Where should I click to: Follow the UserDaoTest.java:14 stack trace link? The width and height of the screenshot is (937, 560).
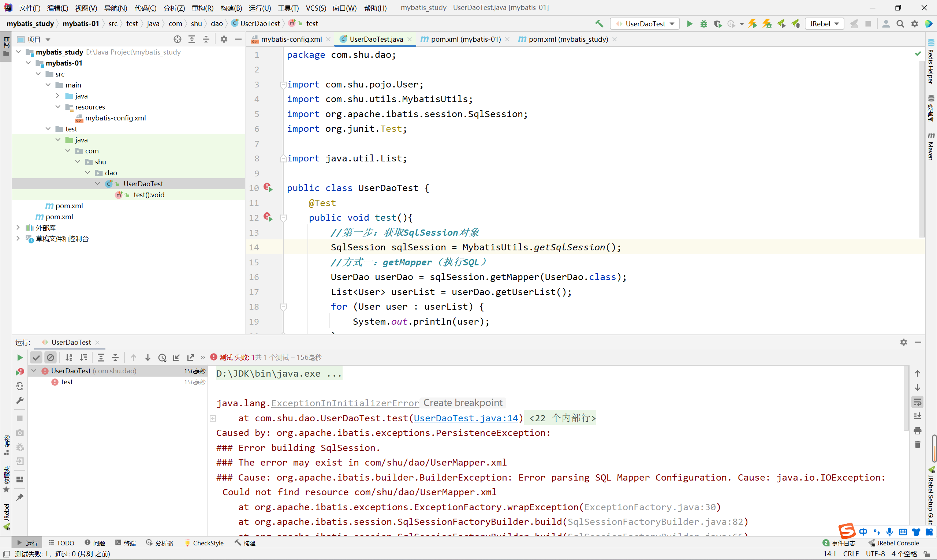[x=466, y=418]
